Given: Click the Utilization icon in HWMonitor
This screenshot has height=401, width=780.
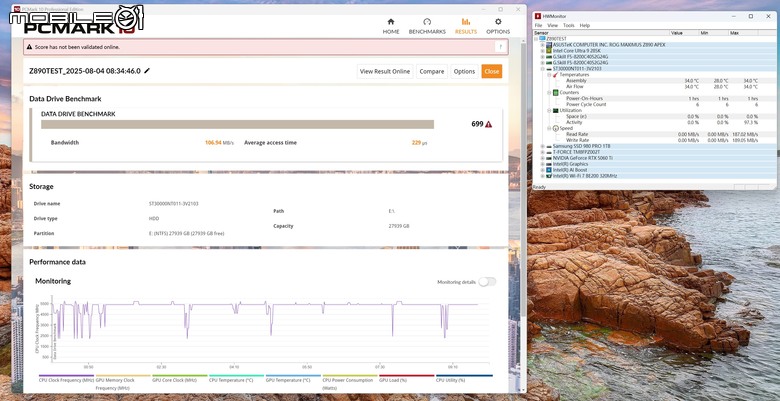Looking at the screenshot, I should [556, 110].
